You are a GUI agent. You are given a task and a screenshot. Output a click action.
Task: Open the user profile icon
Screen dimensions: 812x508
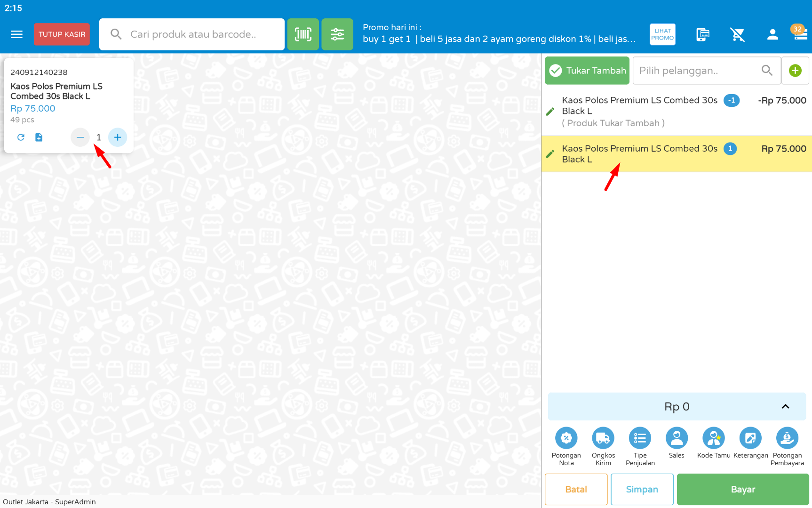coord(772,34)
